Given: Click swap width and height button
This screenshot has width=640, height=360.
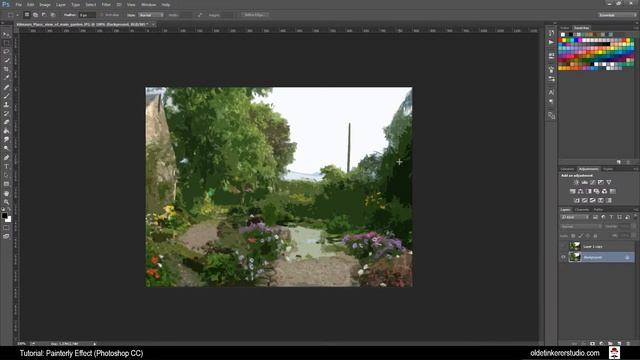Looking at the screenshot, I should click(x=199, y=15).
